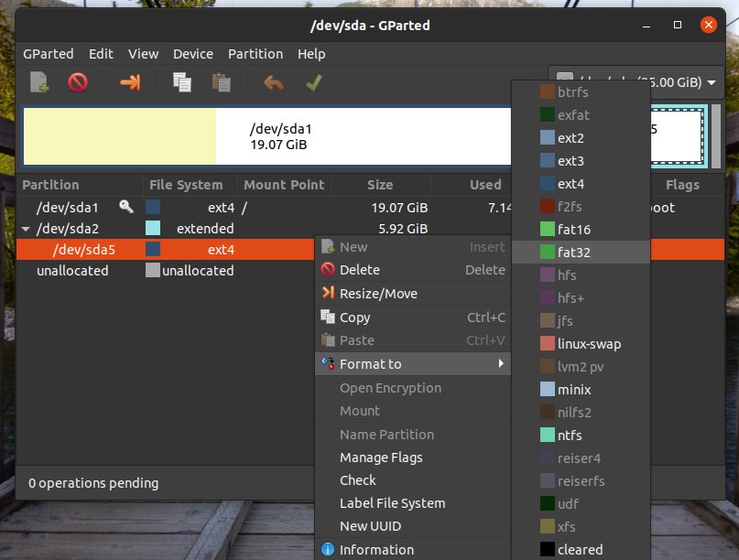Screen dimensions: 739x560
Task: Click the Copy partition toolbar icon
Action: click(x=181, y=82)
